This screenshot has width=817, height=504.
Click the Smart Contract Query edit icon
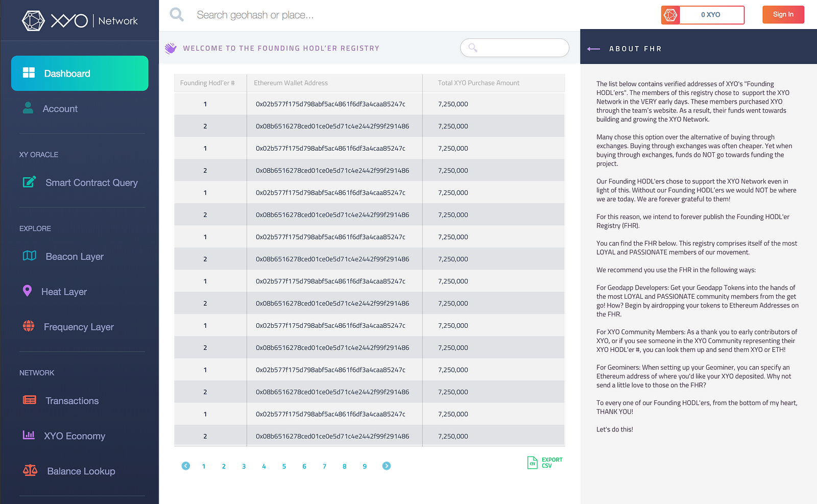point(29,182)
